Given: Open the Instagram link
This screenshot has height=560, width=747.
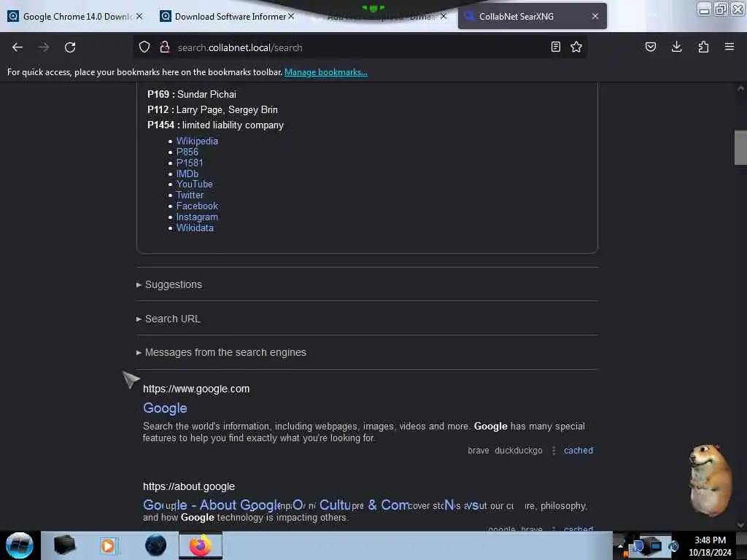Looking at the screenshot, I should pyautogui.click(x=197, y=217).
